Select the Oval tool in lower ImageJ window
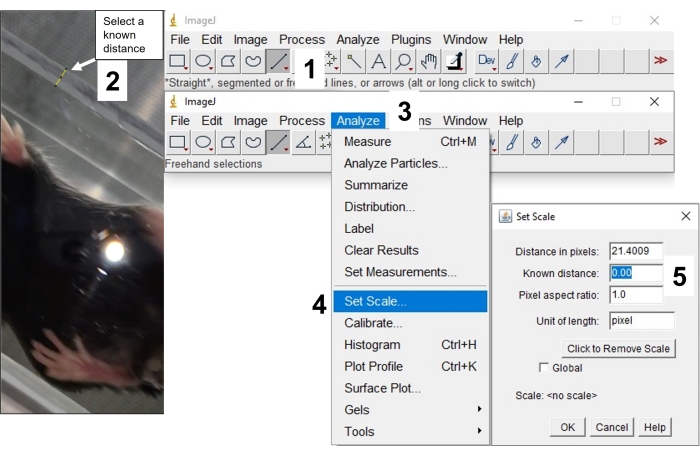The image size is (700, 456). [x=203, y=142]
